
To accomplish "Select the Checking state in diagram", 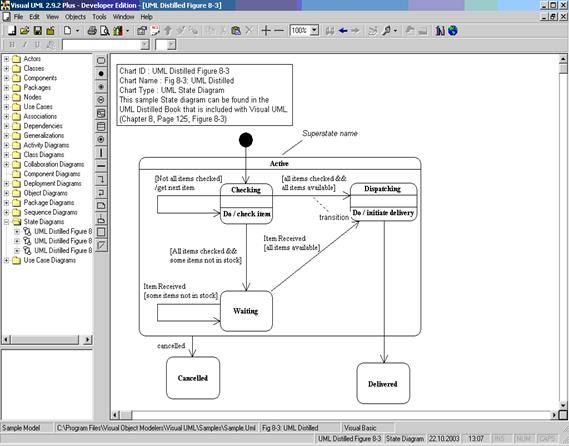I will [246, 203].
